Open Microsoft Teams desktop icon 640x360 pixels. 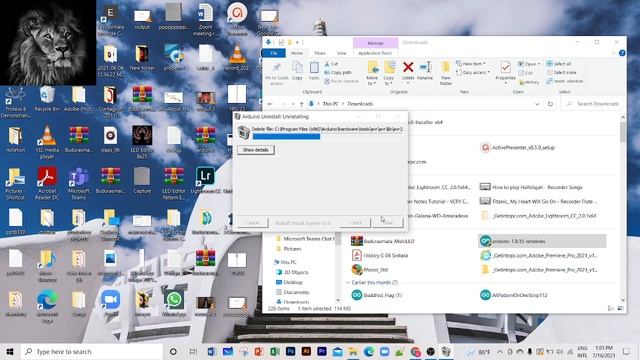(79, 183)
